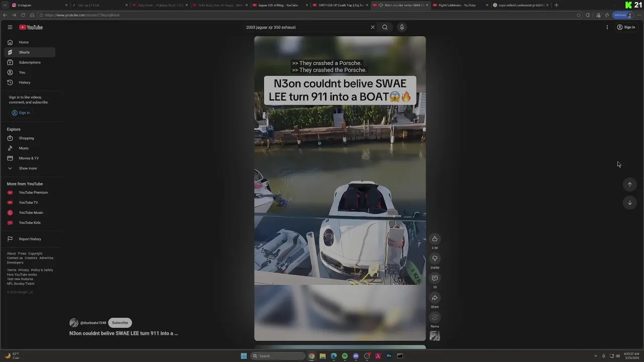Viewport: 644px width, 362px height.
Task: Open the taskbar clock and date
Action: point(631,356)
